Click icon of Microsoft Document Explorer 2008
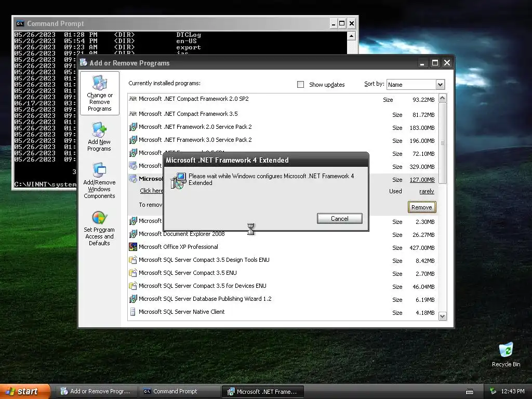 tap(132, 234)
